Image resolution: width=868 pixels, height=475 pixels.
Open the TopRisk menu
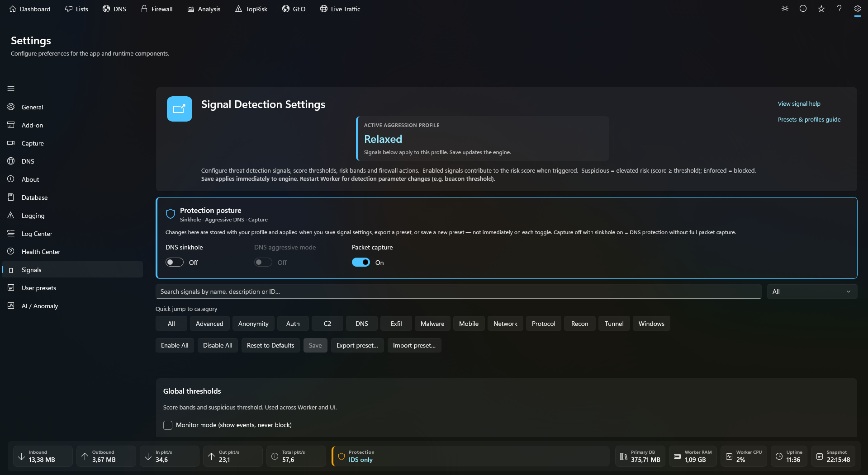point(251,9)
